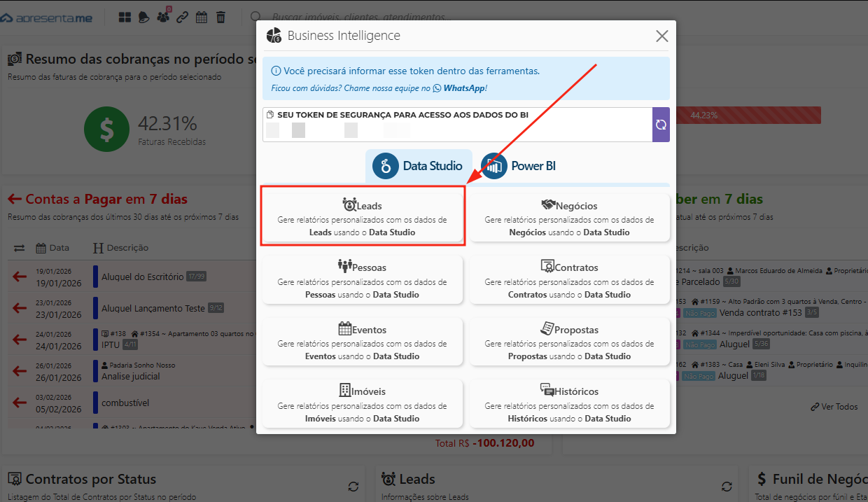Click the trash bin icon in the toolbar

[220, 18]
